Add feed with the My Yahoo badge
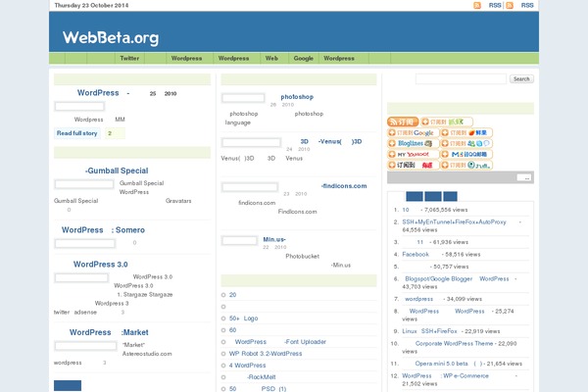The image size is (588, 392). click(413, 154)
